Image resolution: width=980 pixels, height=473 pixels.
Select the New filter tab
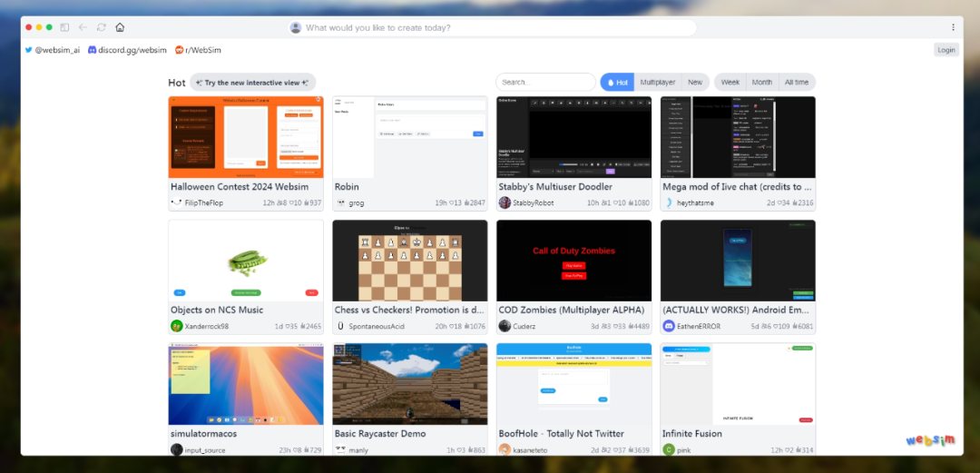point(695,82)
